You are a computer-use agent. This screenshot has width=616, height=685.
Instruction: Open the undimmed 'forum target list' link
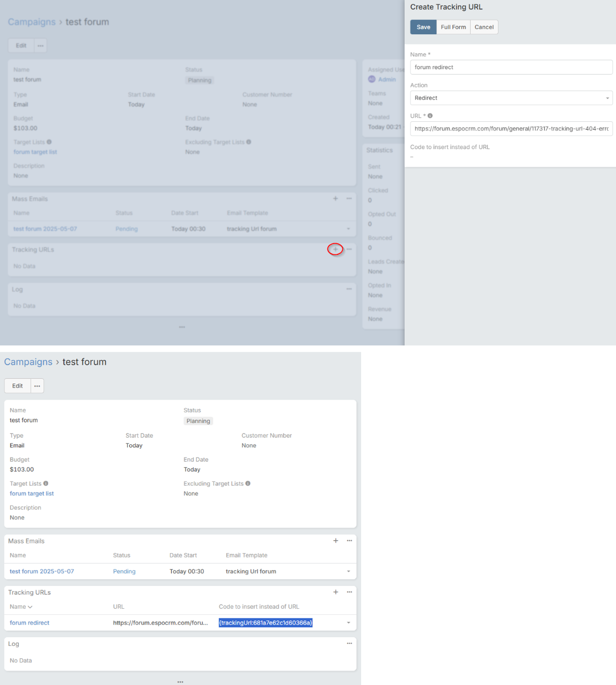32,494
